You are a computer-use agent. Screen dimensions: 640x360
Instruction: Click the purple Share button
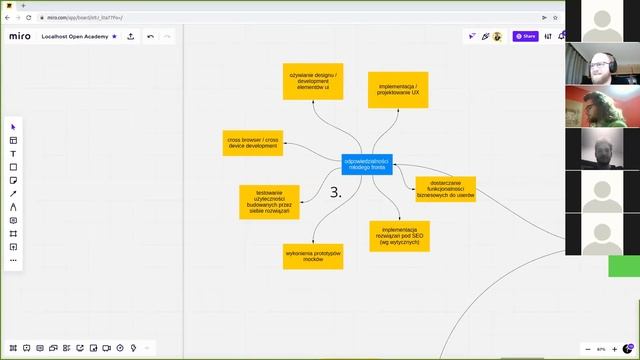(x=525, y=36)
